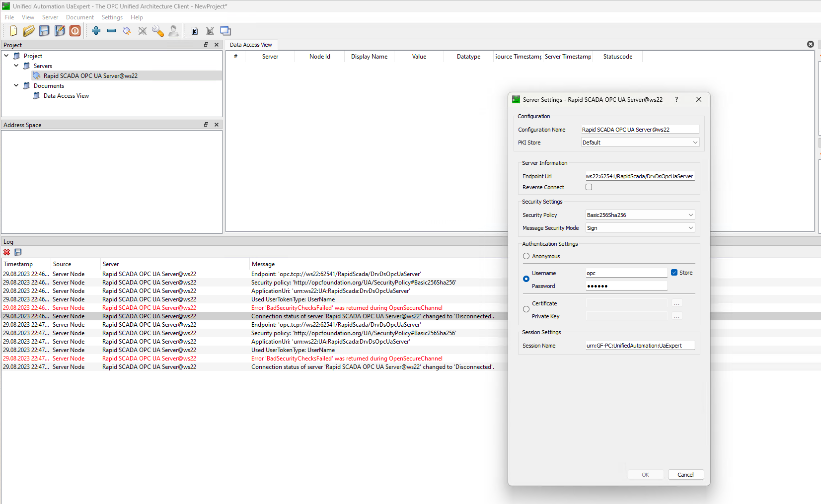The image size is (821, 504).
Task: Click the Datatype column header
Action: click(x=468, y=57)
